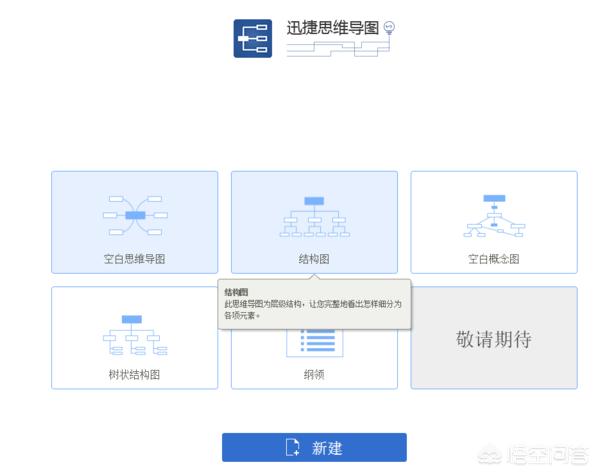Click the 迅捷思维导图 app logo icon
The width and height of the screenshot is (600, 476).
(253, 39)
